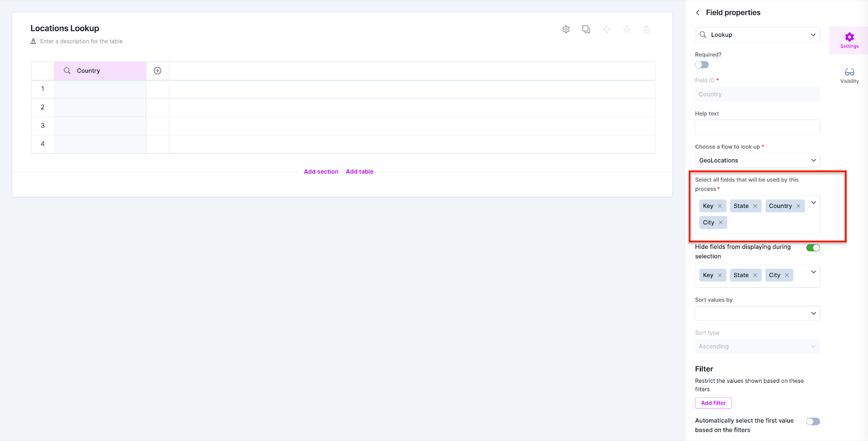Image resolution: width=868 pixels, height=441 pixels.
Task: Click the table description placeholder text
Action: (81, 41)
